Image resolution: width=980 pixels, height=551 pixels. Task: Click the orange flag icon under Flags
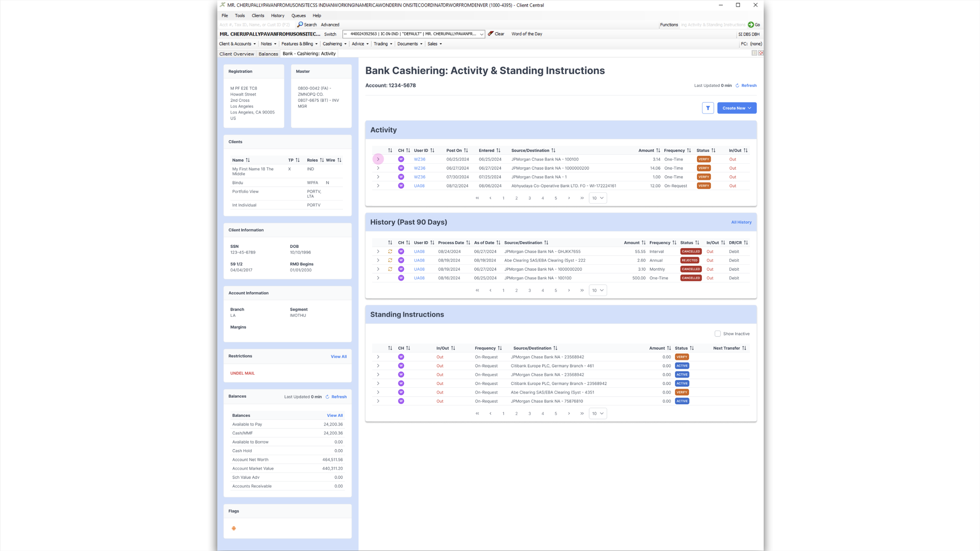click(234, 528)
